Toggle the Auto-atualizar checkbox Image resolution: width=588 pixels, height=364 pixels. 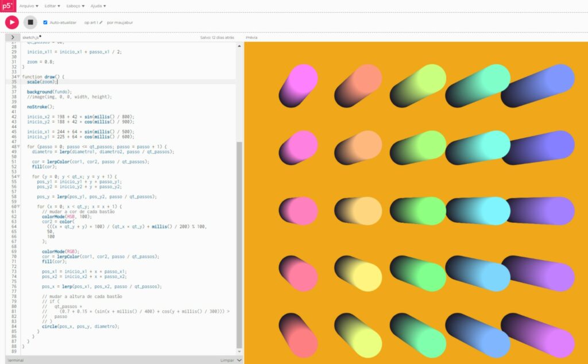(45, 22)
